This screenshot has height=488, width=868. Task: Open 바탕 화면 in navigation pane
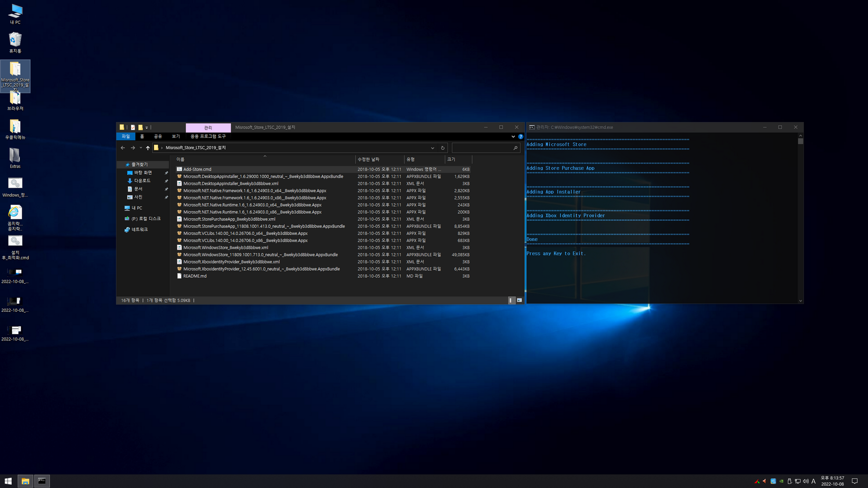(x=143, y=173)
